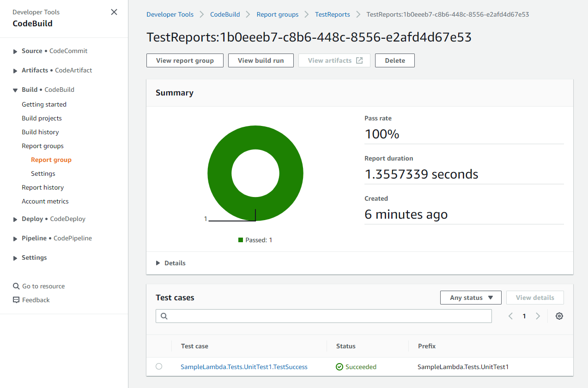Close the CodeBuild navigation sidebar

tap(114, 12)
